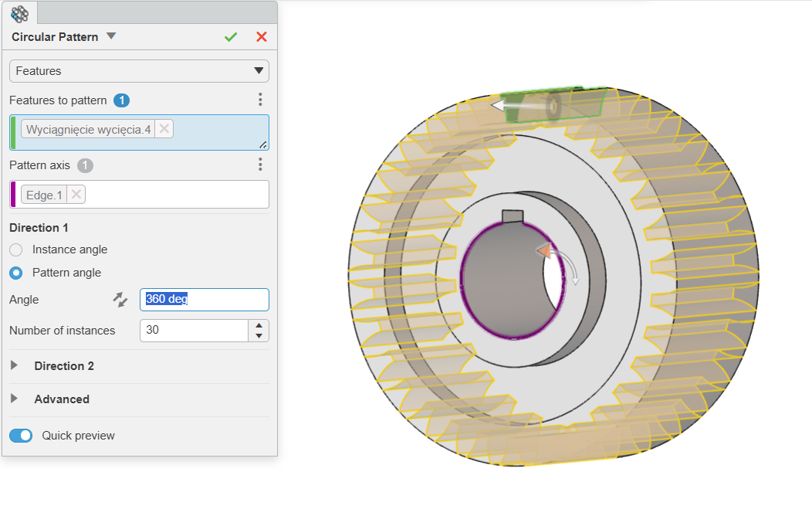
Task: Open Features to pattern options menu
Action: click(x=260, y=100)
